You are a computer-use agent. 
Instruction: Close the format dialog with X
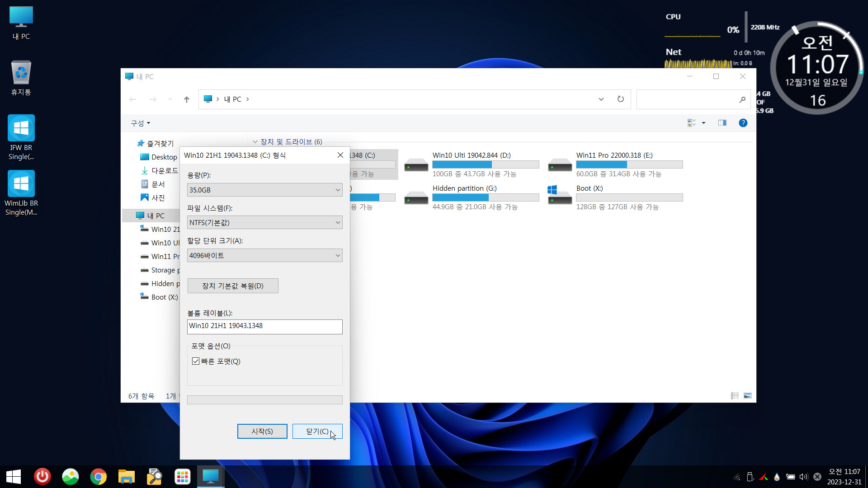pyautogui.click(x=340, y=155)
